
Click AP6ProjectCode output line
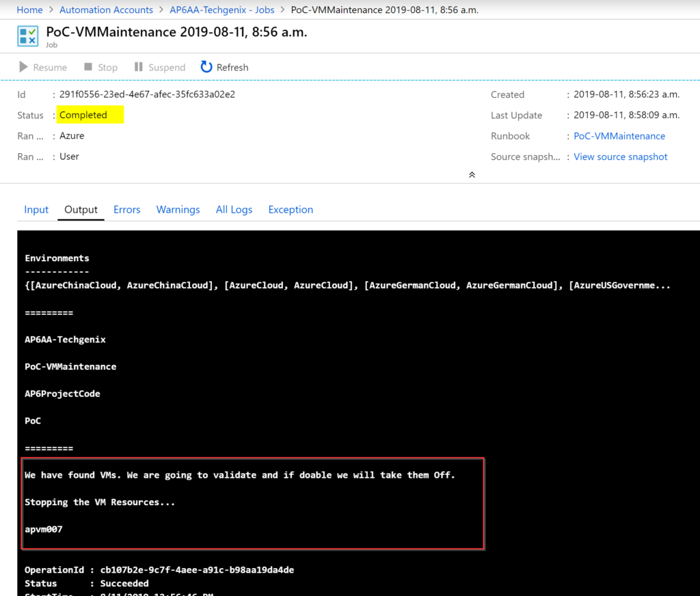tap(62, 394)
